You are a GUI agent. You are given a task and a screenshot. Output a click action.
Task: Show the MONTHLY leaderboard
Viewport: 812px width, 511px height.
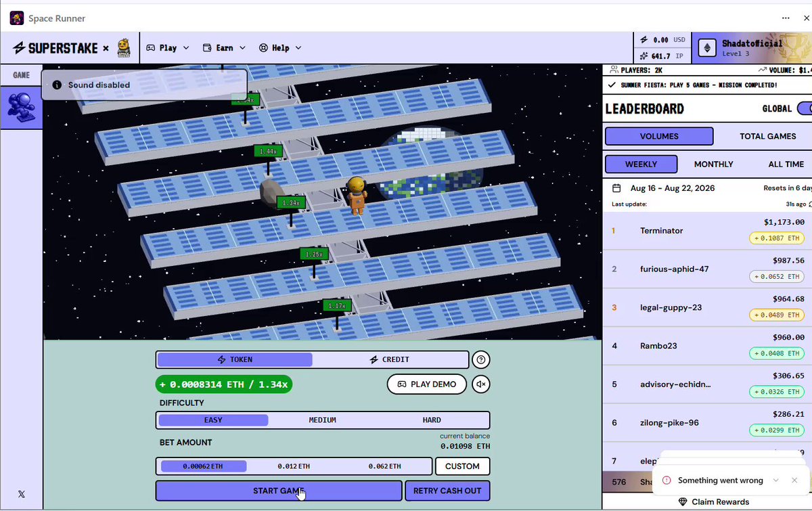tap(713, 164)
